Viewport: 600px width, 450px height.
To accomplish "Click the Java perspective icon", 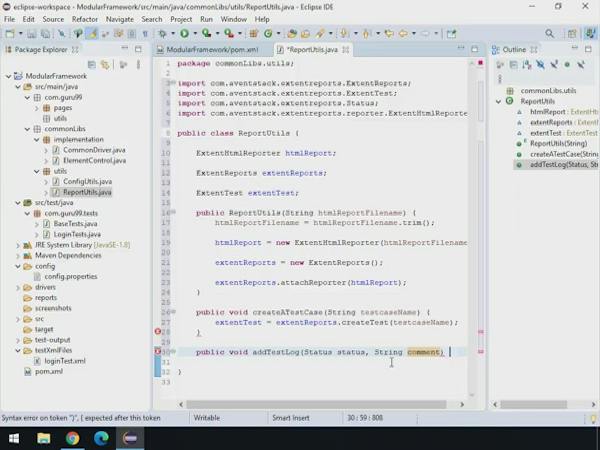I will [x=590, y=34].
